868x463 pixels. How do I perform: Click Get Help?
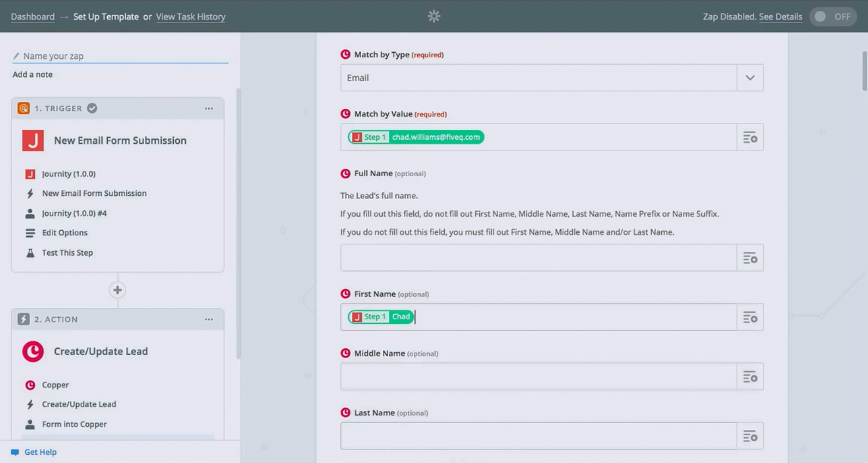point(40,452)
